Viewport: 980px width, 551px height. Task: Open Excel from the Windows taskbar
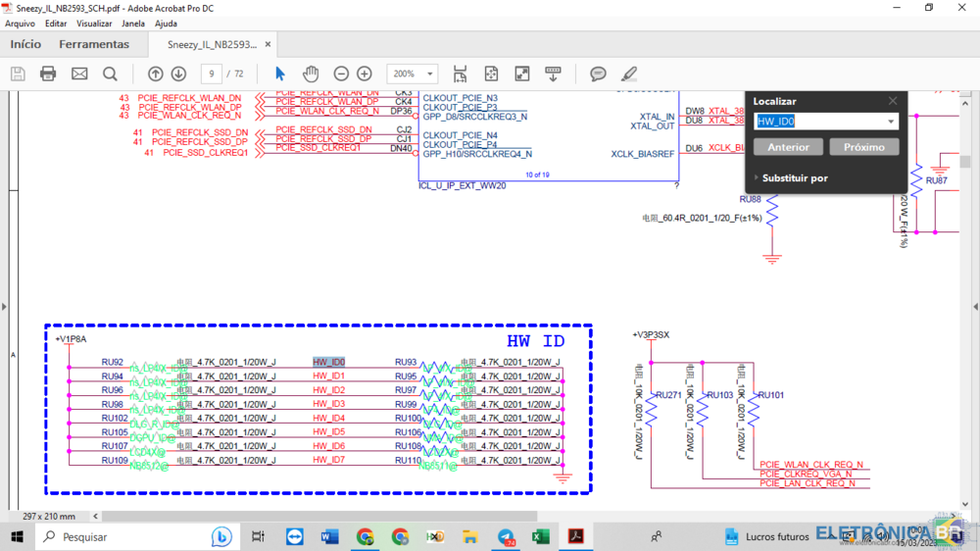541,536
